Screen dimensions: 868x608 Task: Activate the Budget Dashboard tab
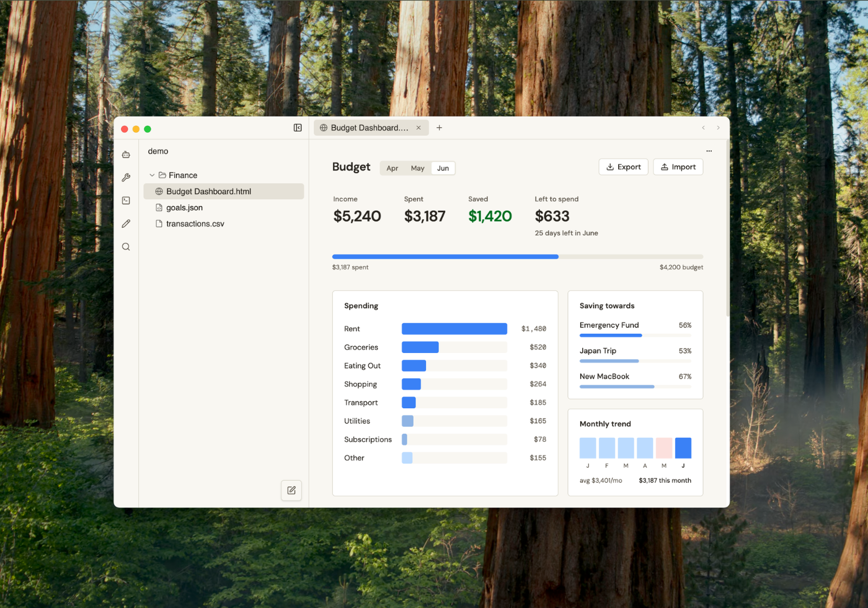(370, 128)
